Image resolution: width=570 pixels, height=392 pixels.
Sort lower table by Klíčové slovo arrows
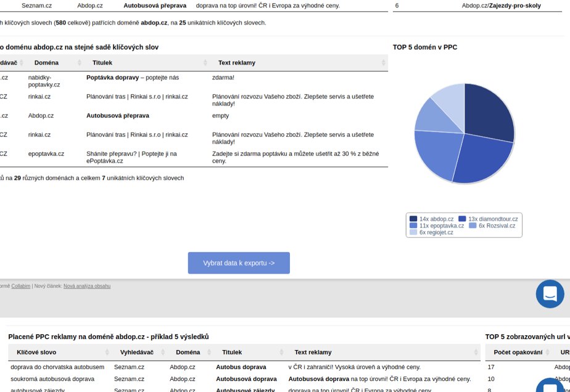coord(107,352)
